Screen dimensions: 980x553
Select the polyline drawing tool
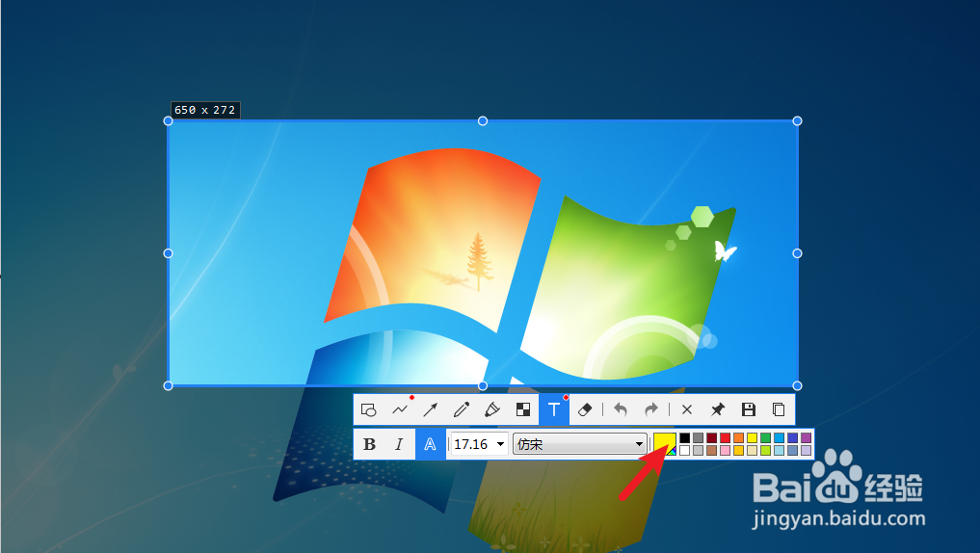(400, 409)
